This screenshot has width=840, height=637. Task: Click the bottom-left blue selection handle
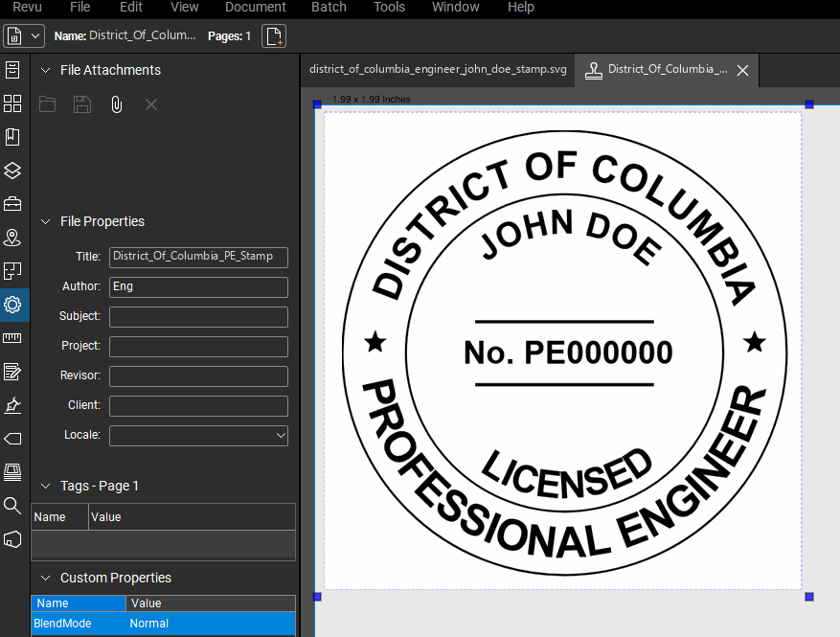click(317, 597)
